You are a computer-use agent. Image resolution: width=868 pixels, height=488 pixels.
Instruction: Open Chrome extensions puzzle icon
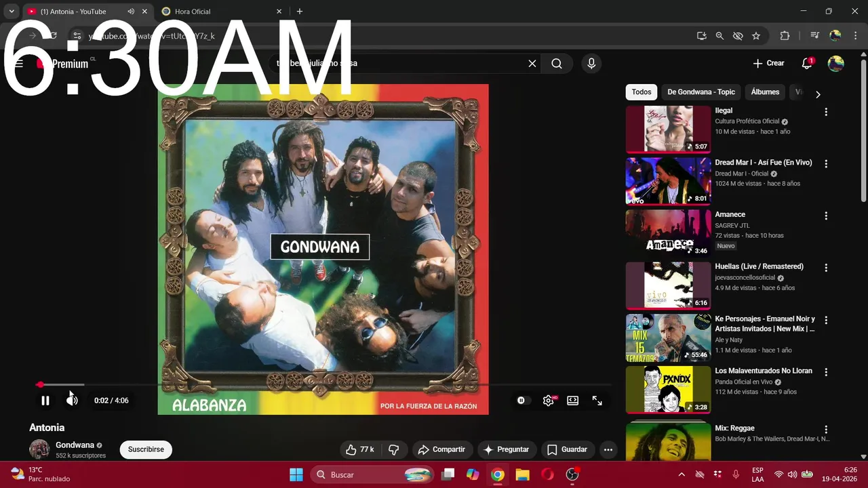785,36
